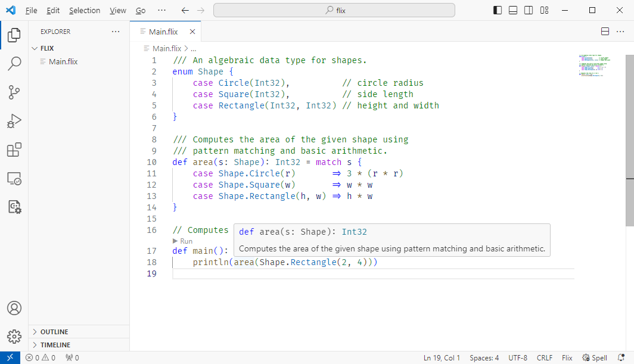Open the Accounts menu icon

14,308
